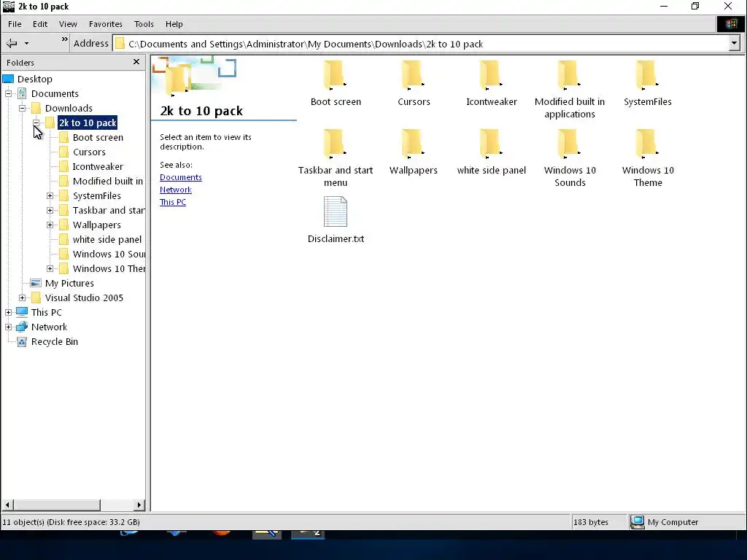Open Taskbar and start menu folder icon
The height and width of the screenshot is (560, 747).
pyautogui.click(x=334, y=144)
